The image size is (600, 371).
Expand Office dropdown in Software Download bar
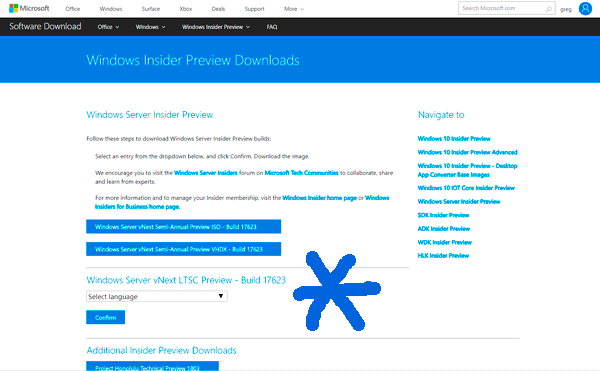click(x=108, y=27)
